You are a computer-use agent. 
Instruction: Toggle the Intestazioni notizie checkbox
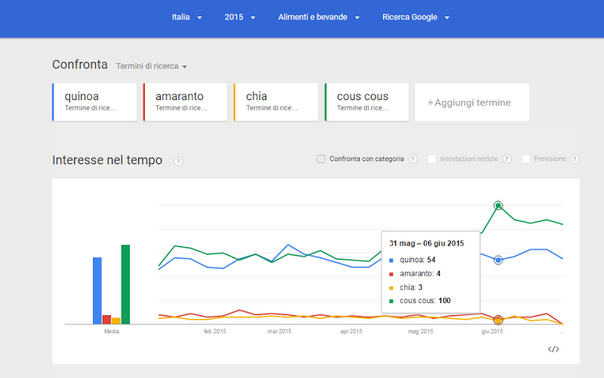tap(432, 159)
